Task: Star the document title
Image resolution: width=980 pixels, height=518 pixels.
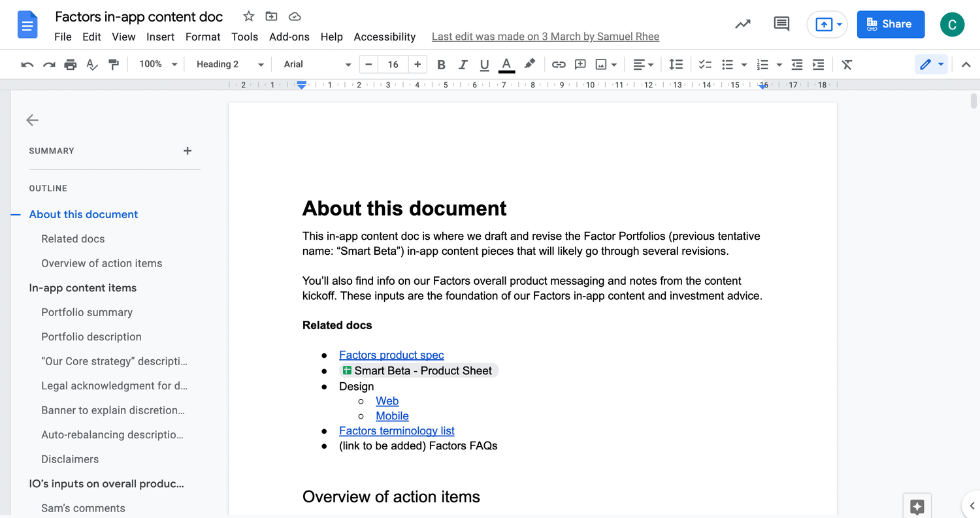Action: coord(248,16)
